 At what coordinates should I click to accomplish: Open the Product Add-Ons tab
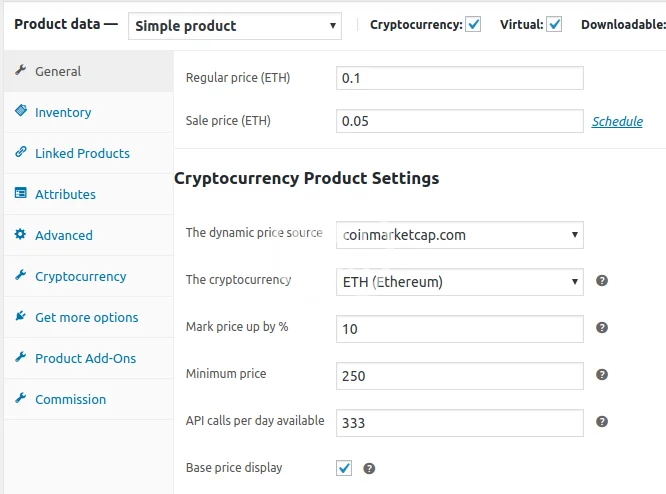pyautogui.click(x=85, y=358)
